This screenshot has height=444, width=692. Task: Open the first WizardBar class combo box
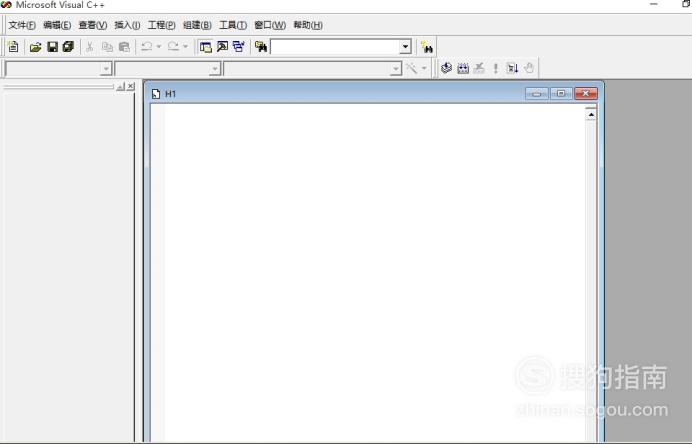[x=58, y=69]
